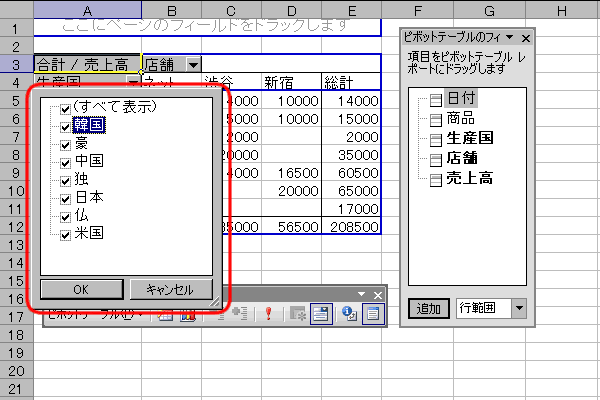Select row 19 header

pyautogui.click(x=16, y=353)
